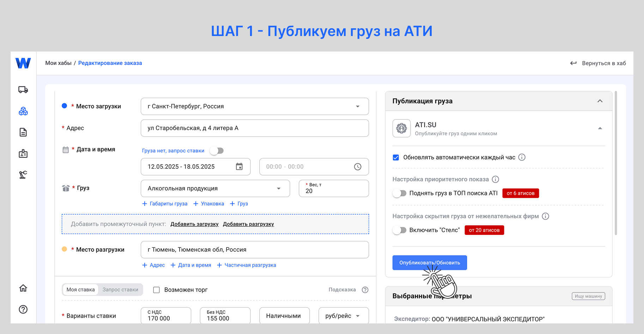Click ATI.SU gear logo icon
This screenshot has width=644, height=334.
(402, 128)
